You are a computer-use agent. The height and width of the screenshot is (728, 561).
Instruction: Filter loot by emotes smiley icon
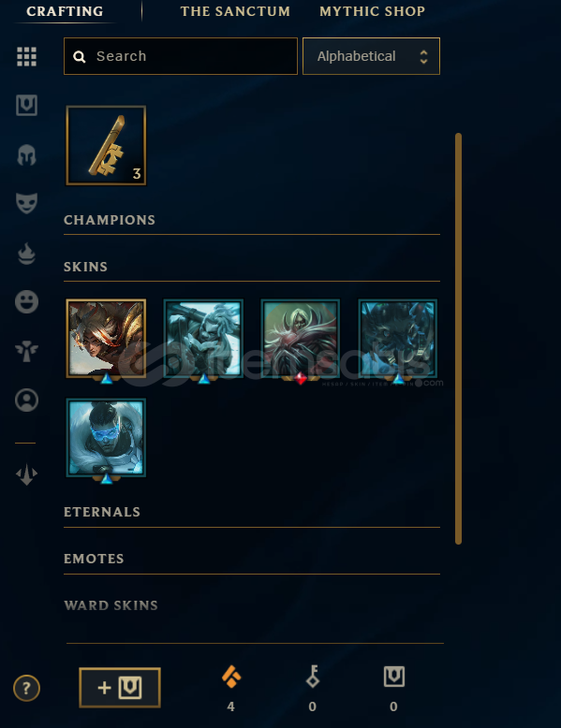(x=26, y=302)
